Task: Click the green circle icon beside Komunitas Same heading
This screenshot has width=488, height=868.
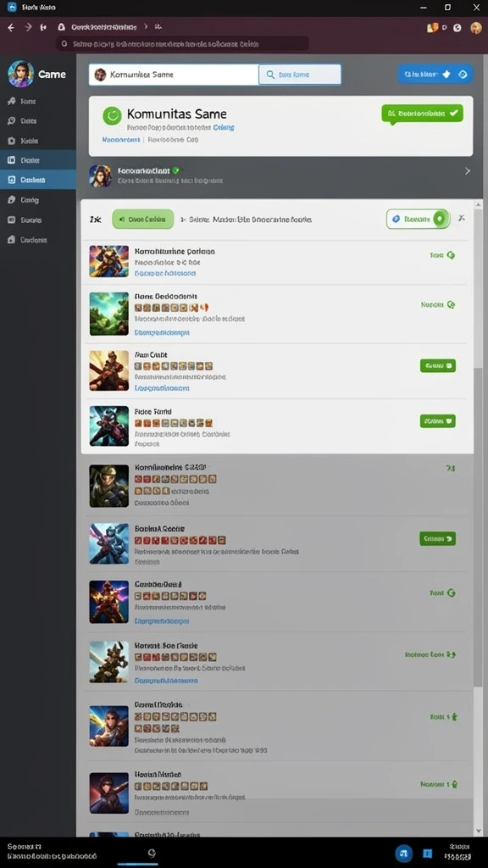Action: click(112, 115)
